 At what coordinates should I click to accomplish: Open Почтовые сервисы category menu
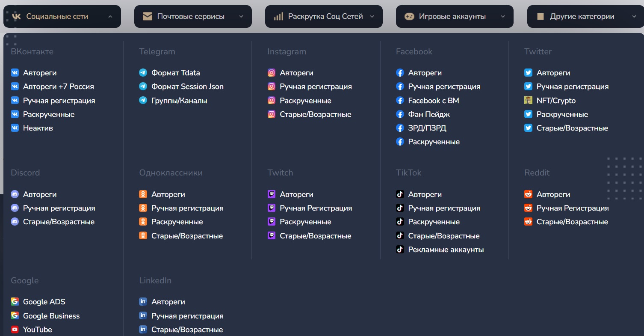click(x=193, y=16)
